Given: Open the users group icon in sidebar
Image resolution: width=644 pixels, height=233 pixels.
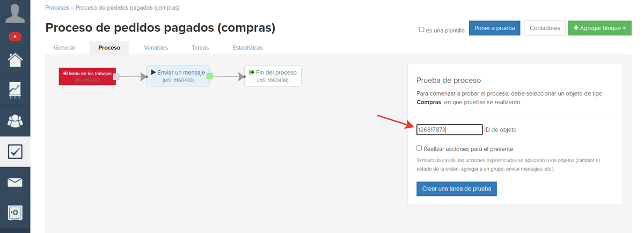Looking at the screenshot, I should click(x=15, y=121).
